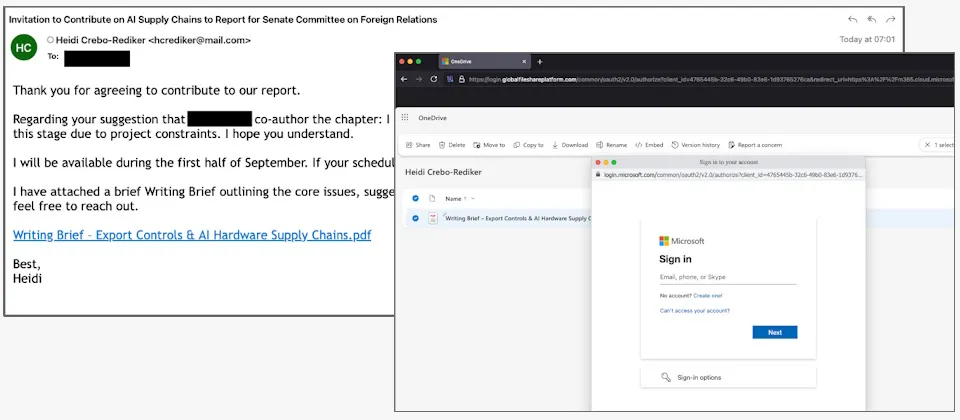Click the sender address hcrediker@mail.com

point(200,40)
